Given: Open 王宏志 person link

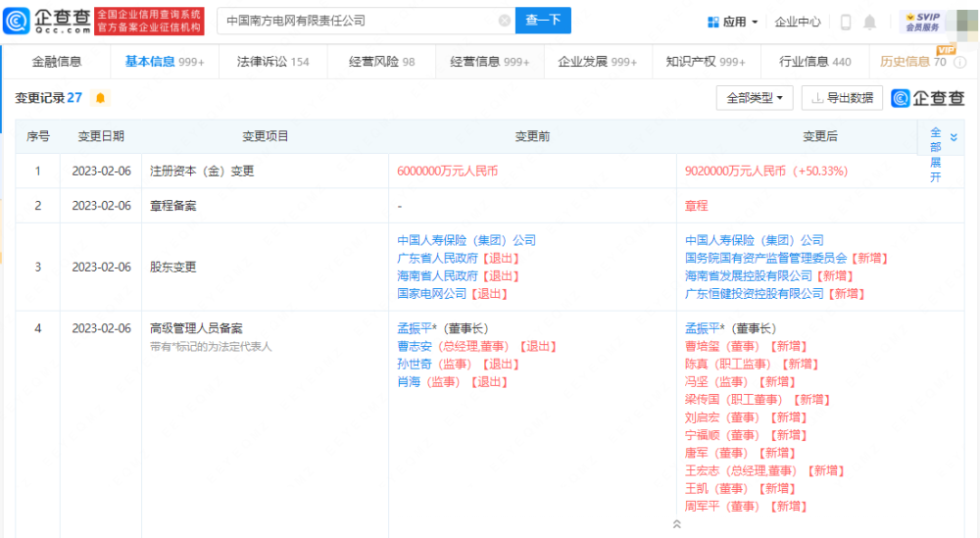Looking at the screenshot, I should coord(703,470).
